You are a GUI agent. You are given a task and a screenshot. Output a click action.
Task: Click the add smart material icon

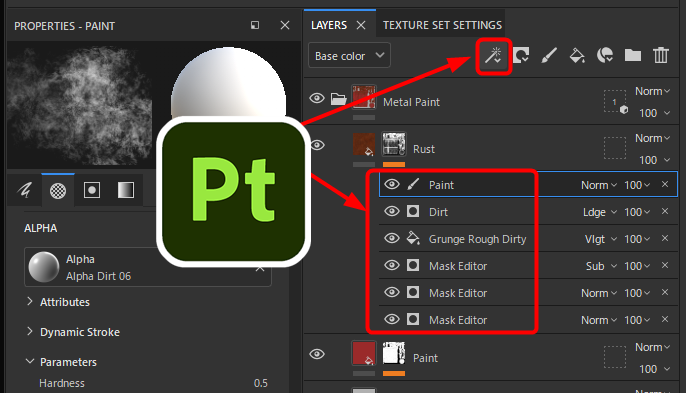click(605, 56)
